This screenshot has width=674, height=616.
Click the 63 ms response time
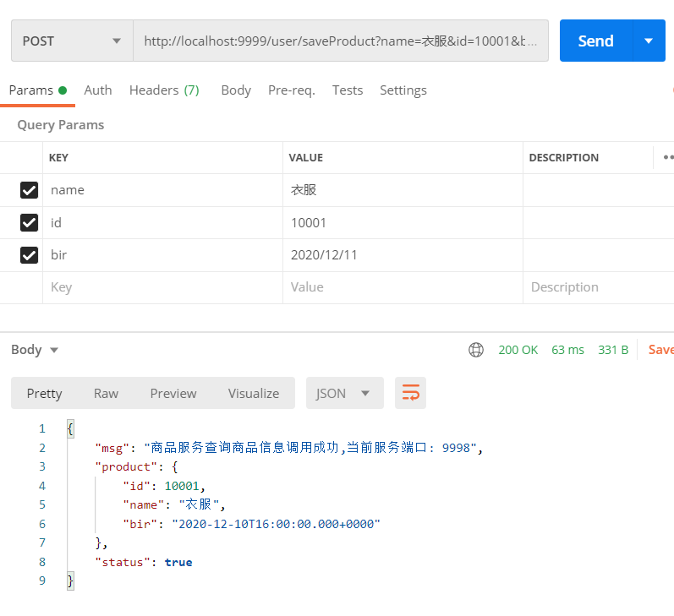(x=567, y=350)
